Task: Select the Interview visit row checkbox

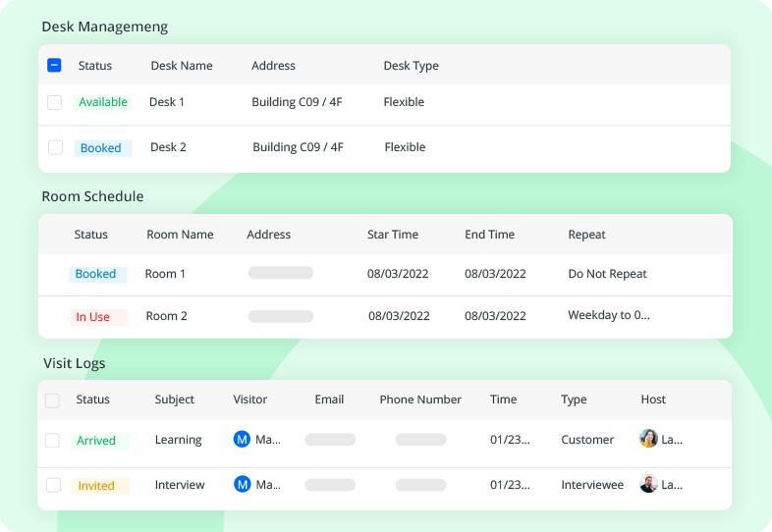Action: [x=53, y=485]
